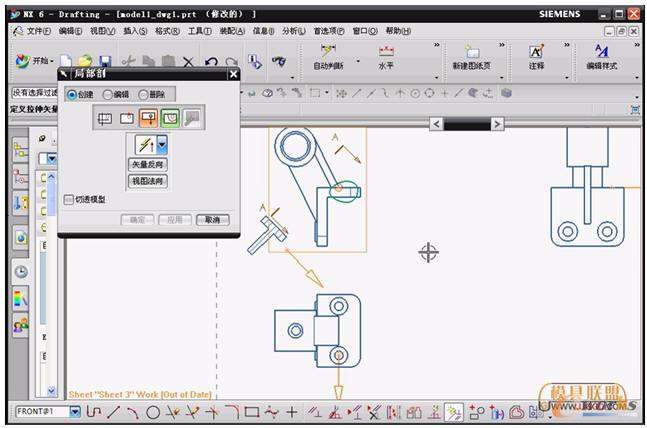Select the 编辑 radio option in dialog
The width and height of the screenshot is (647, 428).
click(108, 94)
